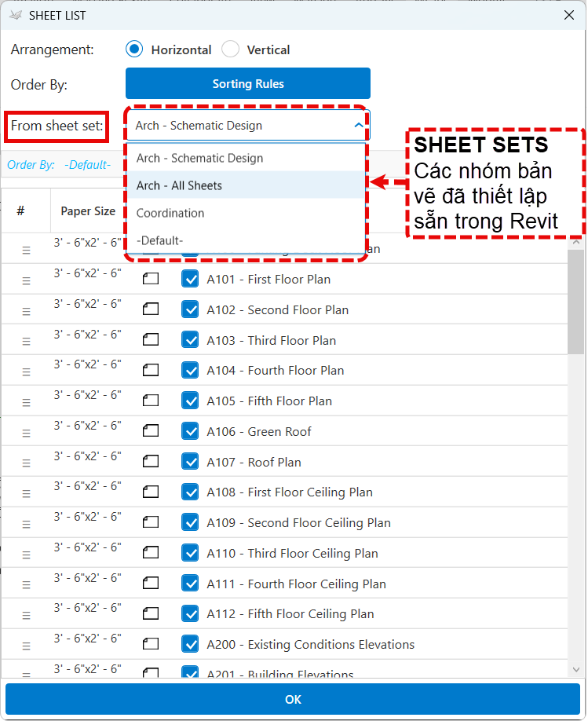Grab drag handle of A104 row
Viewport: 588px width, 721px height.
(26, 372)
